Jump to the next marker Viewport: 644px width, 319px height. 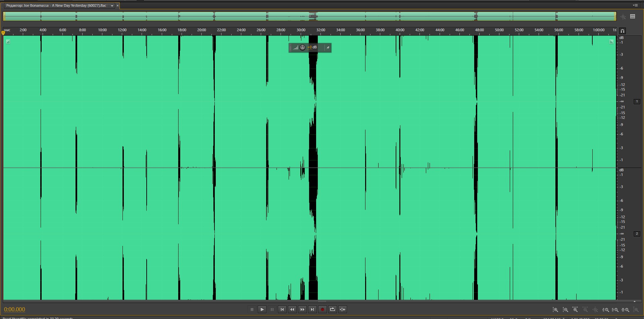point(312,310)
